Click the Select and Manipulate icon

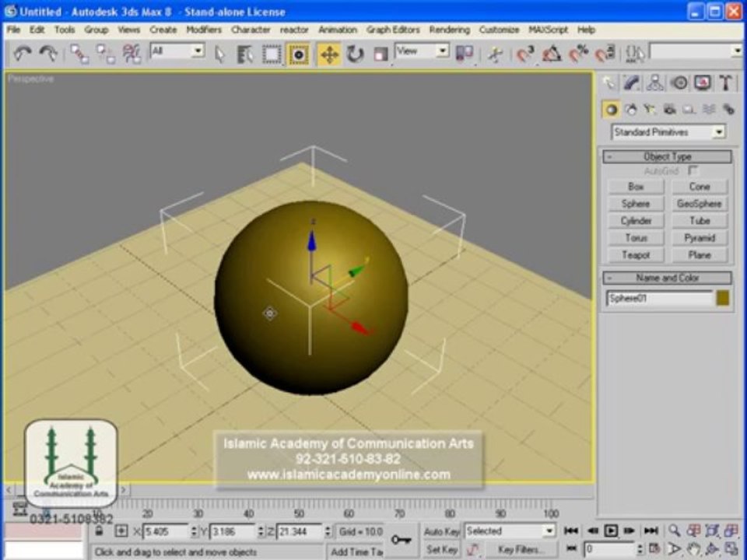coord(496,54)
